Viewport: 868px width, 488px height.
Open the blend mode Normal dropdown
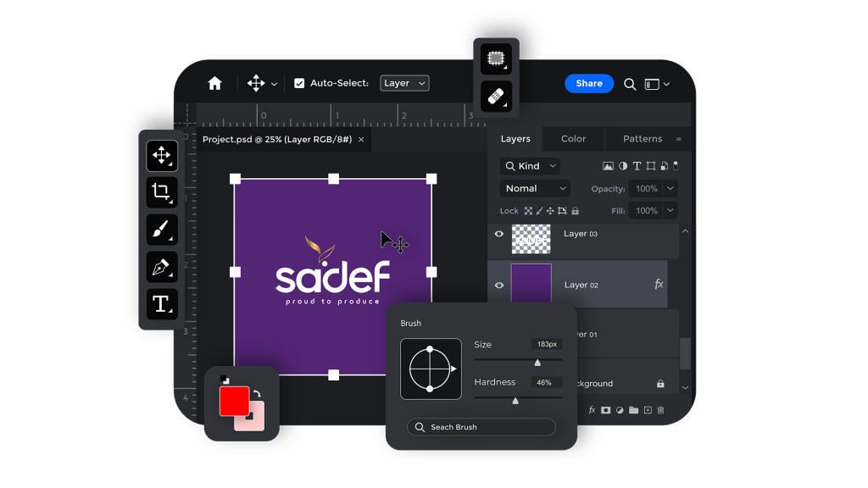coord(534,188)
